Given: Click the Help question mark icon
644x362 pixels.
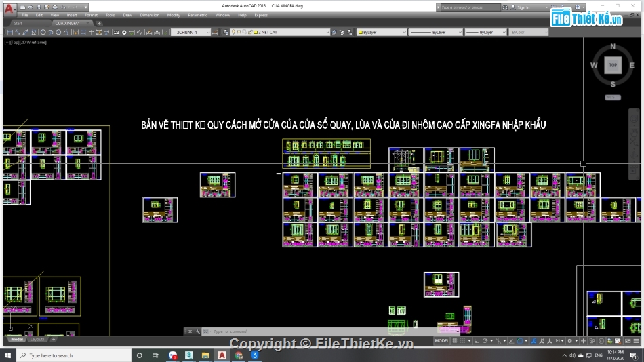Looking at the screenshot, I should [578, 7].
